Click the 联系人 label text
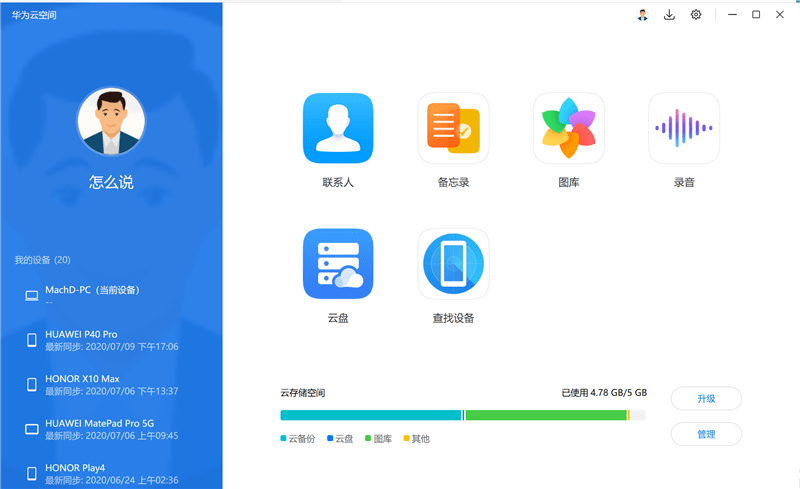Viewport: 800px width, 489px height. point(338,182)
